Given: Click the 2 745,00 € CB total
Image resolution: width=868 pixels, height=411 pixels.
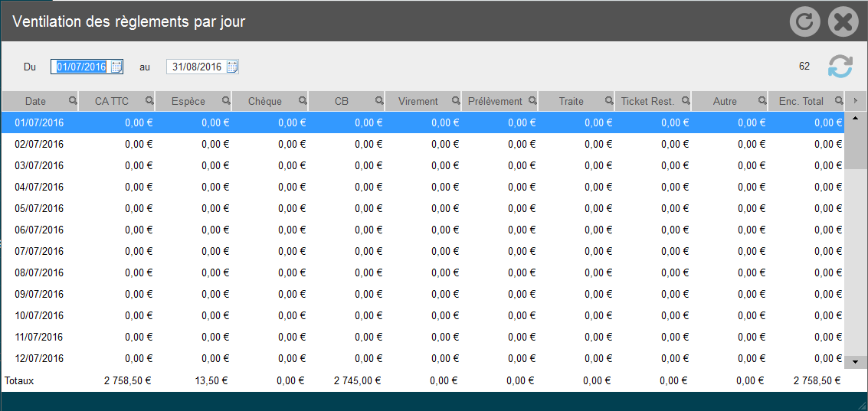Looking at the screenshot, I should (x=358, y=380).
